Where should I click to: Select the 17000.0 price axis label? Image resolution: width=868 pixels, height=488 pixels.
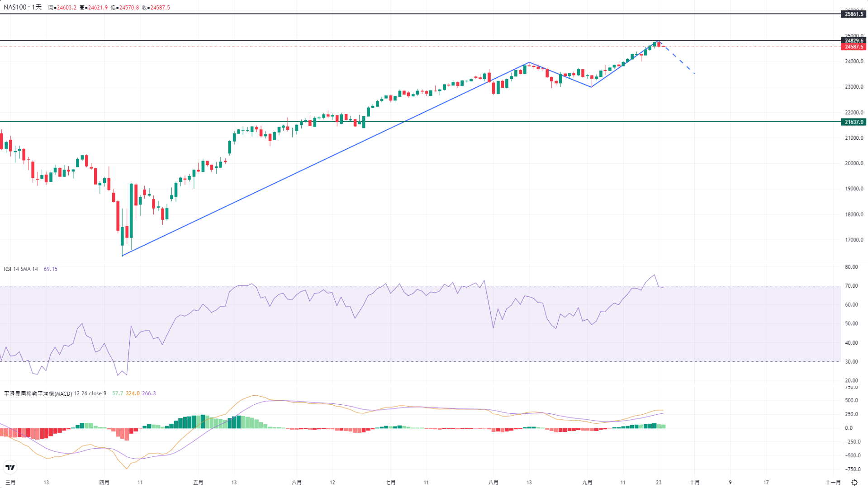854,240
